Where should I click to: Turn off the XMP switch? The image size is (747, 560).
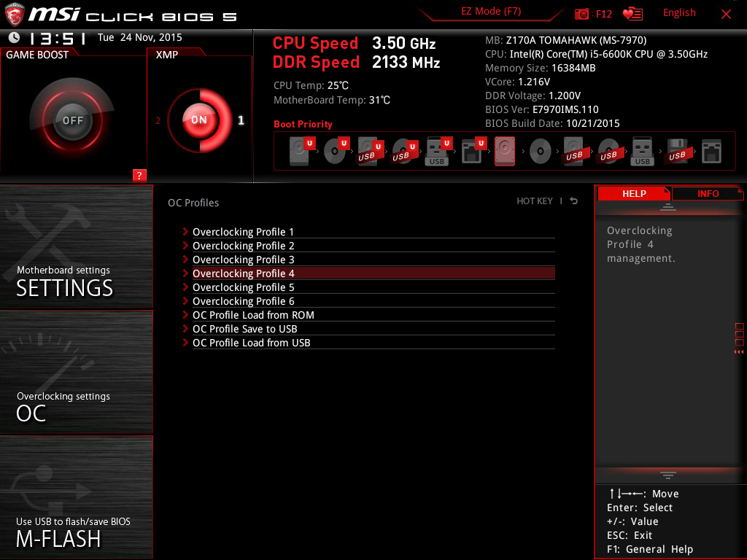coord(199,120)
